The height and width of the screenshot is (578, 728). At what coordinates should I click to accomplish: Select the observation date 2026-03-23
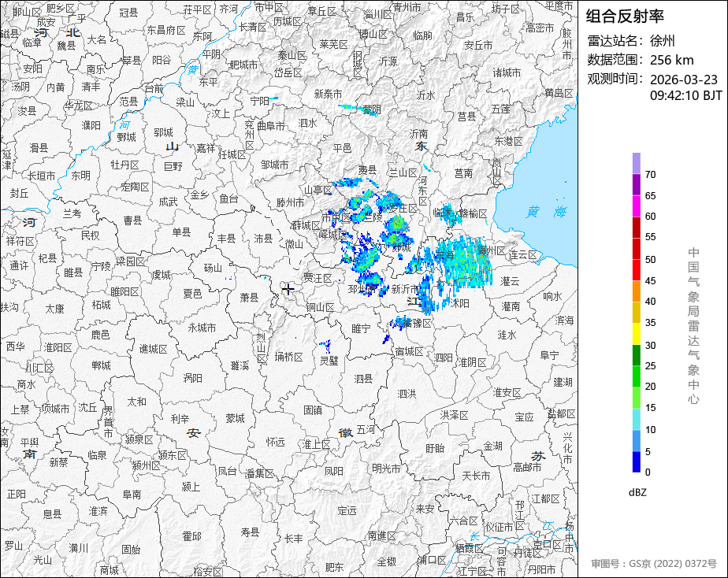click(683, 80)
